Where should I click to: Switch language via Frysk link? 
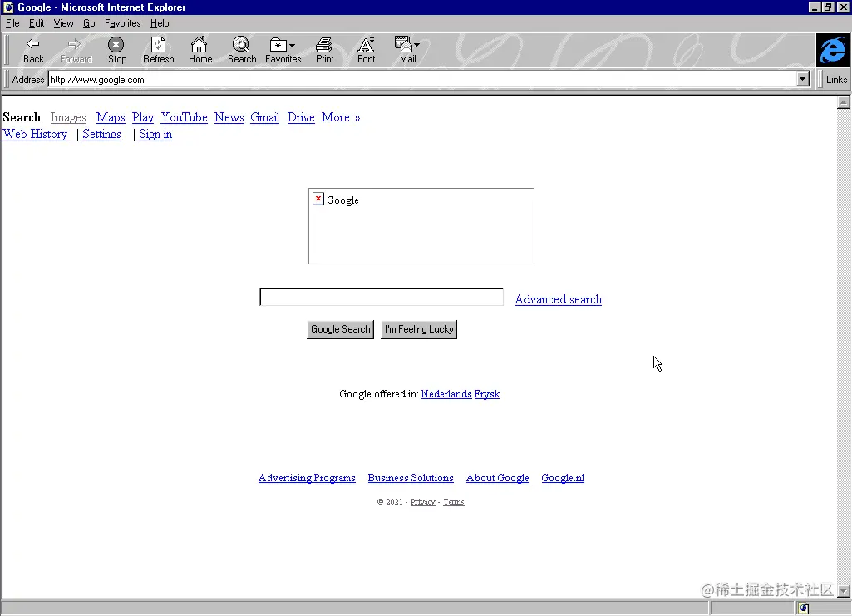click(487, 394)
